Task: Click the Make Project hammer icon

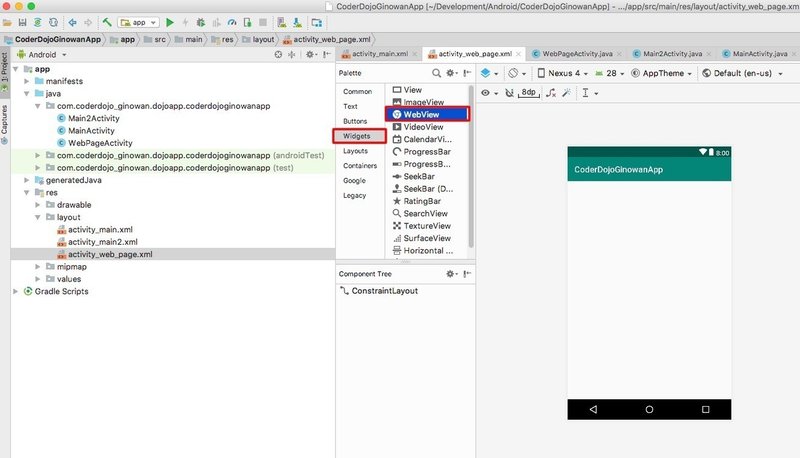Action: (x=107, y=22)
